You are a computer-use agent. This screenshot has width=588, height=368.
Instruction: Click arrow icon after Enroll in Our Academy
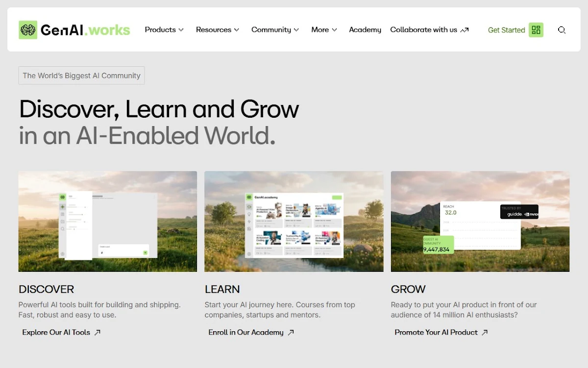point(291,332)
